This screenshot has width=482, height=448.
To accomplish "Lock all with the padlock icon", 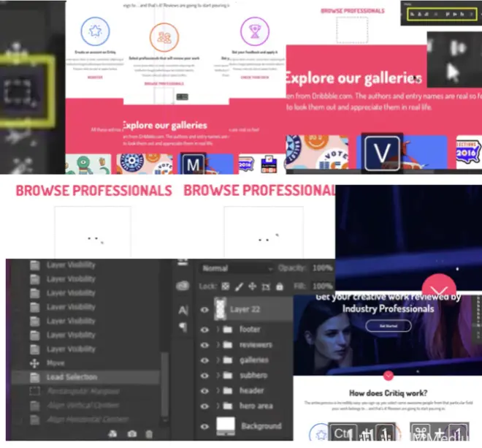I will [x=280, y=286].
